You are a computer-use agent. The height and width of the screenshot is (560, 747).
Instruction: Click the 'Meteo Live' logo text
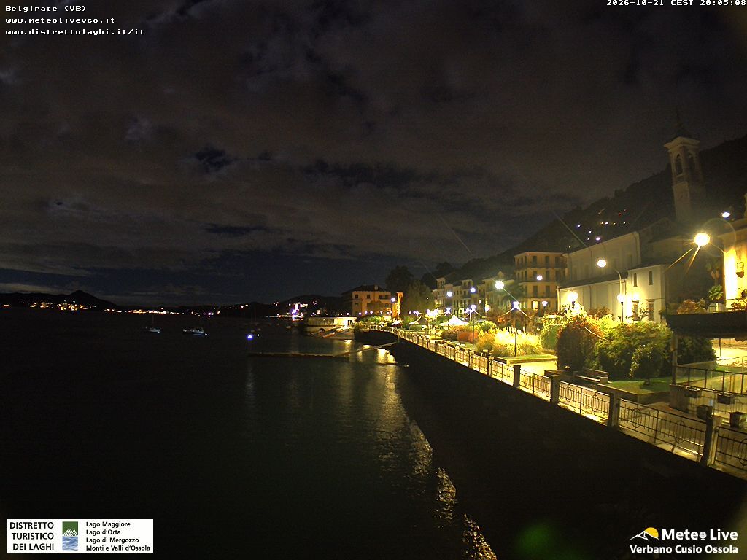tap(700, 534)
